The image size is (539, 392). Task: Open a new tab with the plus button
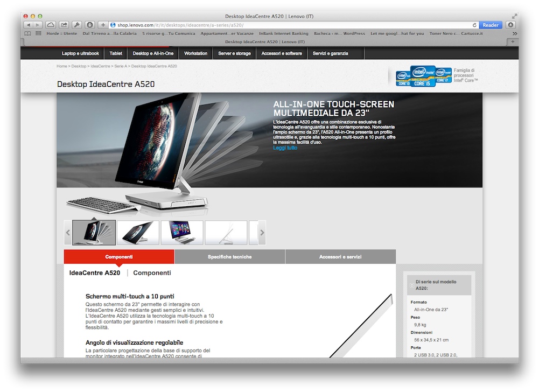(x=513, y=41)
